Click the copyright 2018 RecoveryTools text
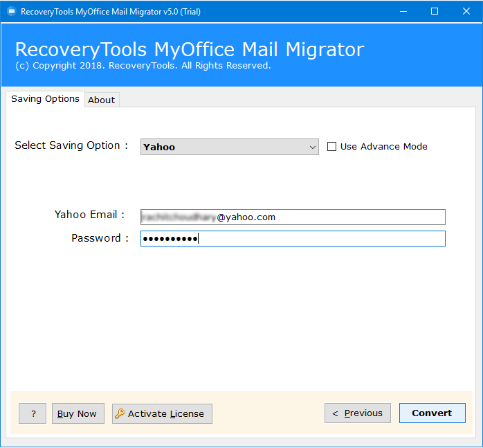Viewport: 483px width, 448px height. [143, 66]
